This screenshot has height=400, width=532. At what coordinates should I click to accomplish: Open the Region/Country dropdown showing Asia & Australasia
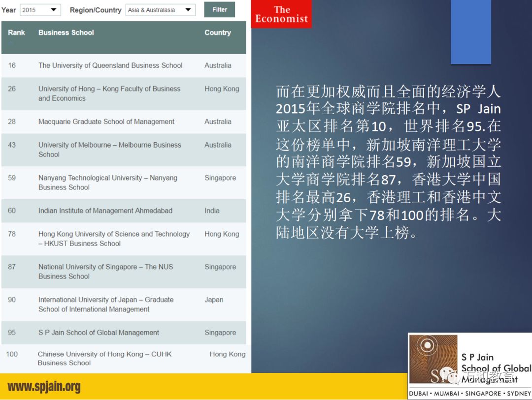(x=161, y=10)
